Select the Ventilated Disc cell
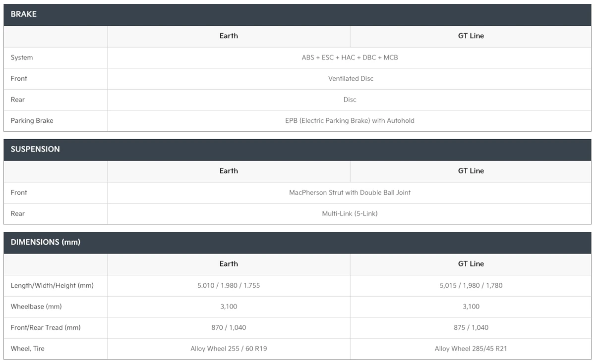This screenshot has width=595, height=364. (351, 79)
